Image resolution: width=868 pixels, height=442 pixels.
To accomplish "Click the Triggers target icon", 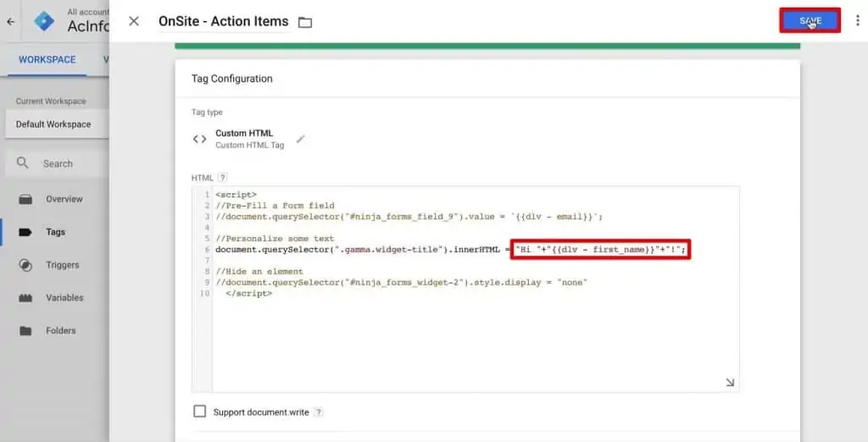I will click(x=25, y=265).
